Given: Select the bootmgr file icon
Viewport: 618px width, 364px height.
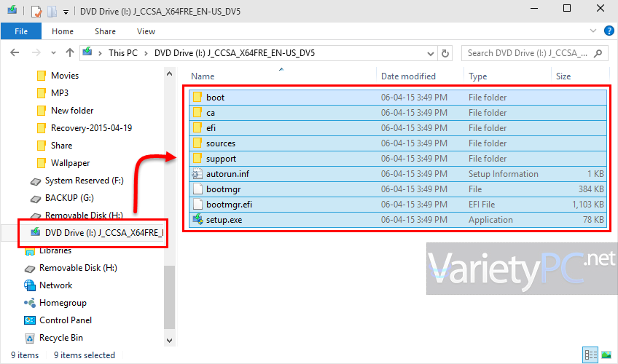Looking at the screenshot, I should (197, 189).
